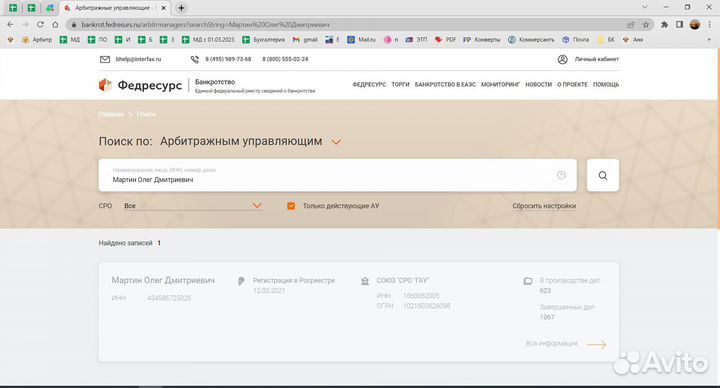The image size is (720, 388).
Task: Reload the page with refresh icon
Action: click(x=40, y=24)
